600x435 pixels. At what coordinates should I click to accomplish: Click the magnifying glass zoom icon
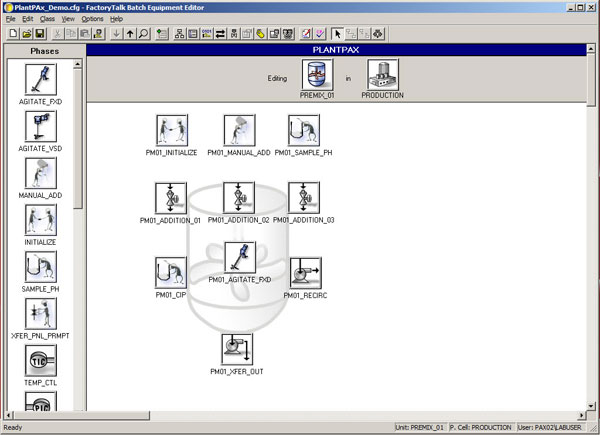pos(143,34)
